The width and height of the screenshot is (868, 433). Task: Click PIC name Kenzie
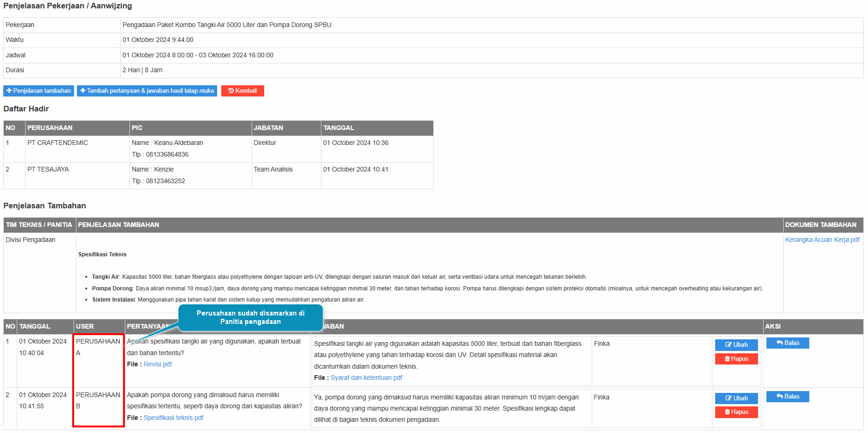(164, 169)
